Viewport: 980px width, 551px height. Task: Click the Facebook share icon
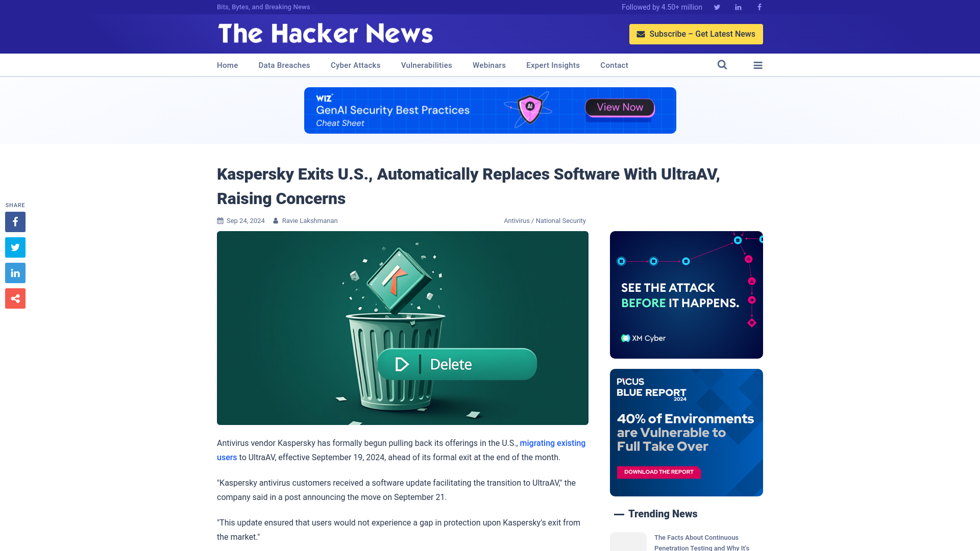(15, 221)
